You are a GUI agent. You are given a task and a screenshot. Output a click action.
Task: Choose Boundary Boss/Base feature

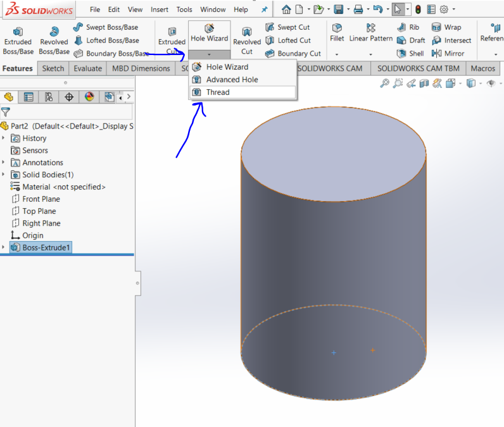pyautogui.click(x=111, y=54)
